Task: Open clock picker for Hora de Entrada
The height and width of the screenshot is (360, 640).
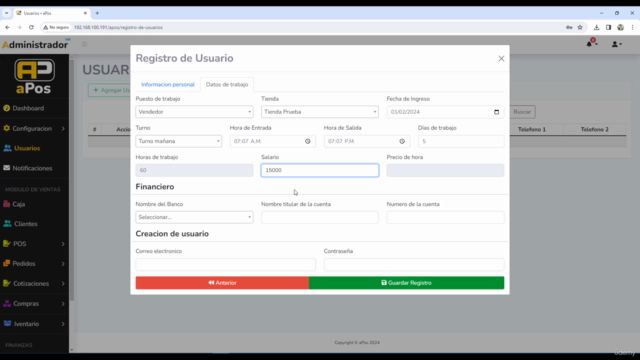Action: (x=308, y=141)
